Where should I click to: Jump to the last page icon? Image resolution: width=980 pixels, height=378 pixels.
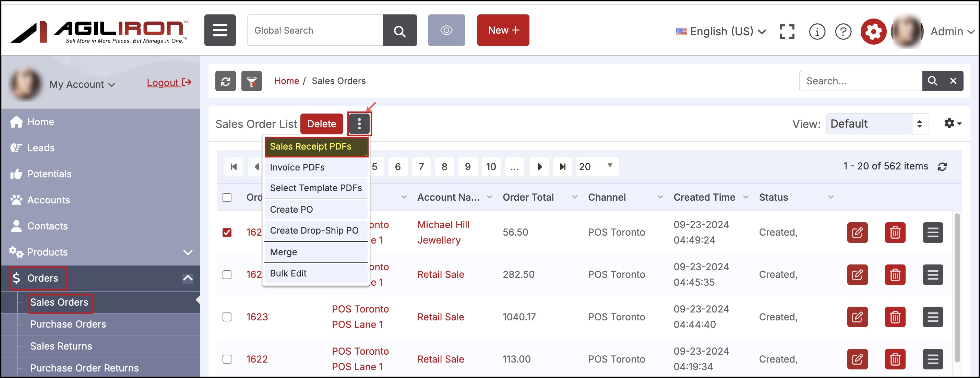[x=562, y=167]
